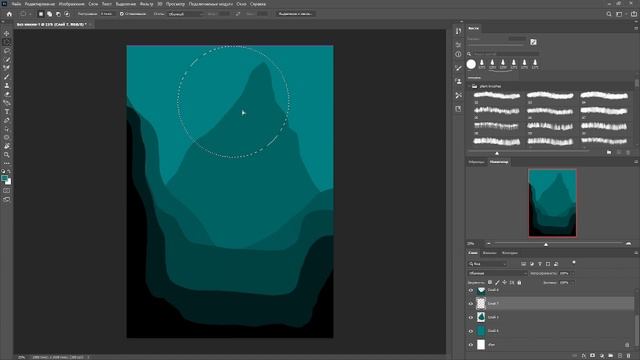Open the Окно menu
Screen dimensions: 640x360
[x=241, y=4]
